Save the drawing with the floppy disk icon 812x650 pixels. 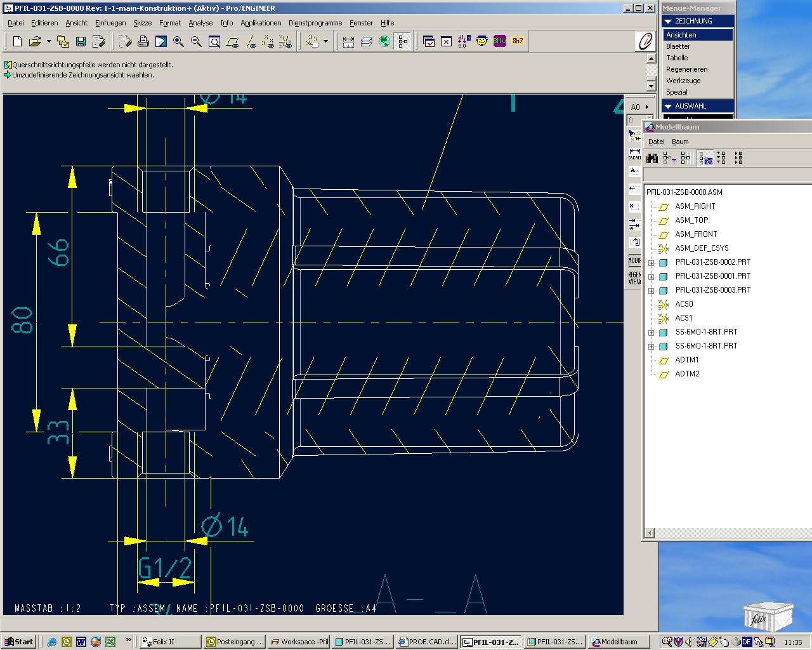click(x=81, y=41)
